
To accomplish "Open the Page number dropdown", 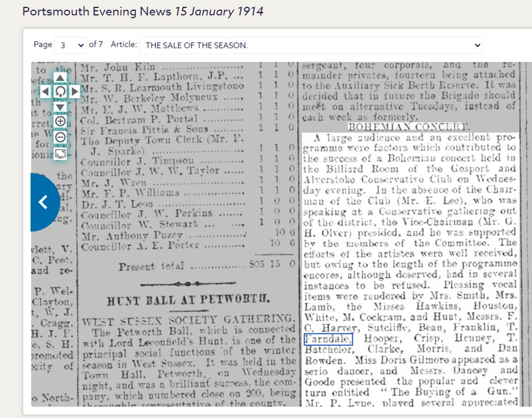I will pyautogui.click(x=71, y=45).
